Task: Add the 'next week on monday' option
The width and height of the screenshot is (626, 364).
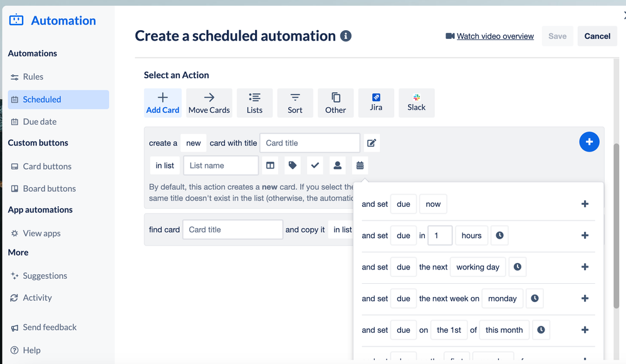Action: click(585, 299)
